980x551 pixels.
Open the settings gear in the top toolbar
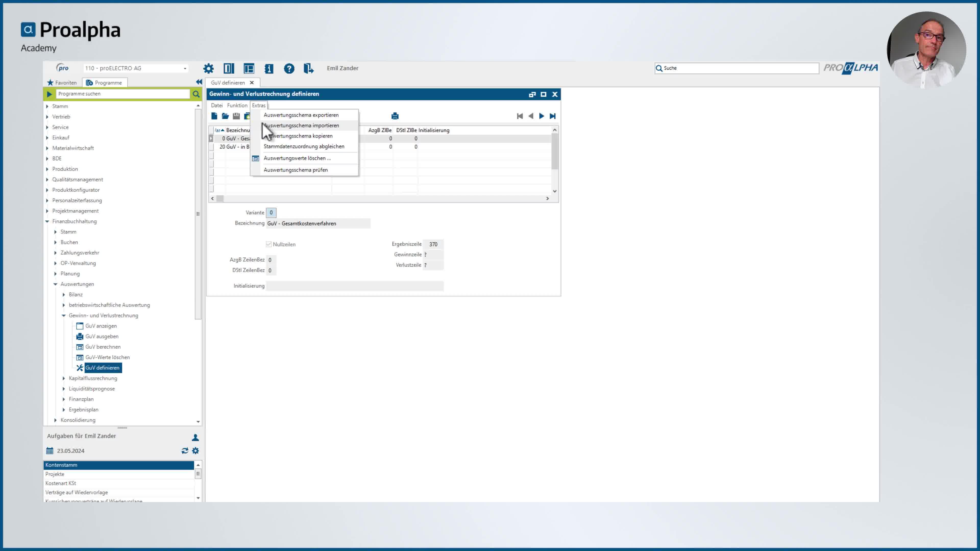coord(209,68)
